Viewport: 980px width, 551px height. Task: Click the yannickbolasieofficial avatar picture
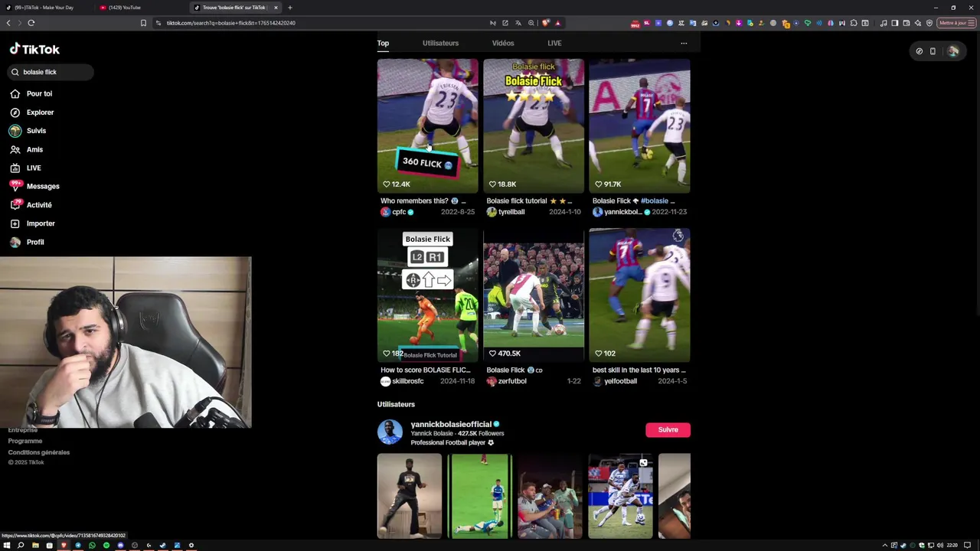pyautogui.click(x=390, y=432)
